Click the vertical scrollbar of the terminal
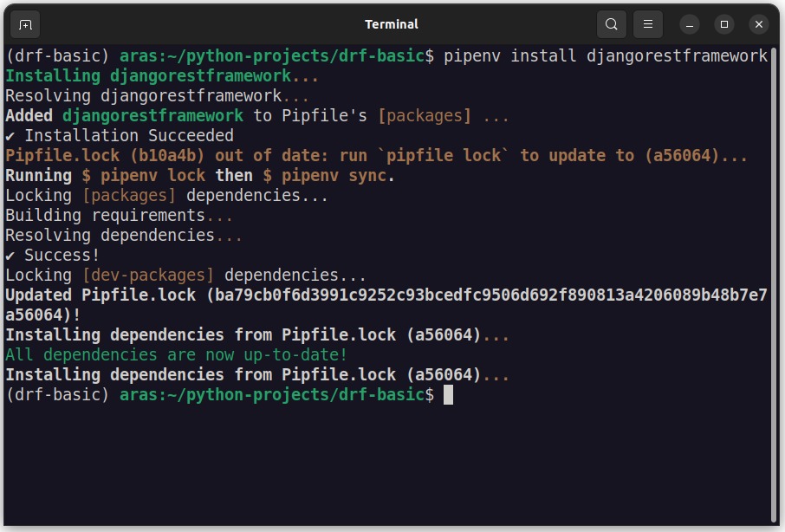 click(775, 284)
